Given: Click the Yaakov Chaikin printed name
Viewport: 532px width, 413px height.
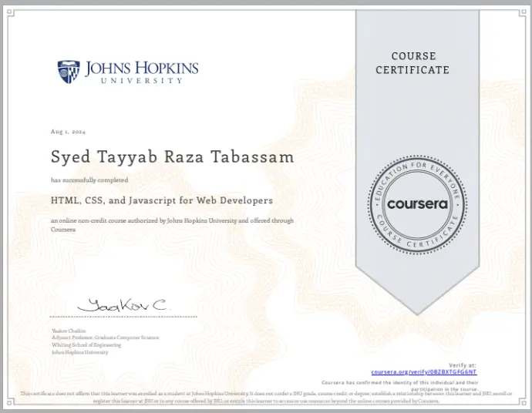Looking at the screenshot, I should [69, 331].
